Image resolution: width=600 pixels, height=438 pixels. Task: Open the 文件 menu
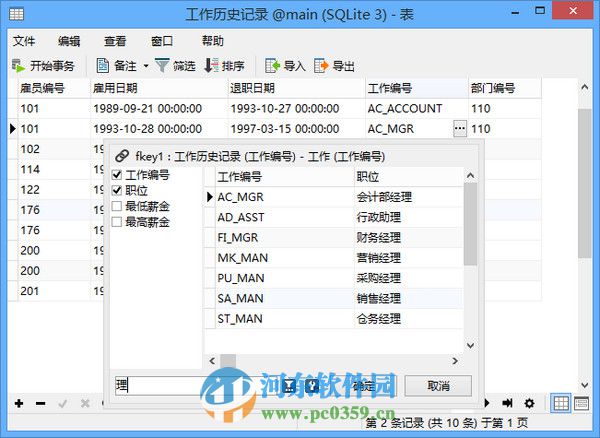tap(24, 41)
